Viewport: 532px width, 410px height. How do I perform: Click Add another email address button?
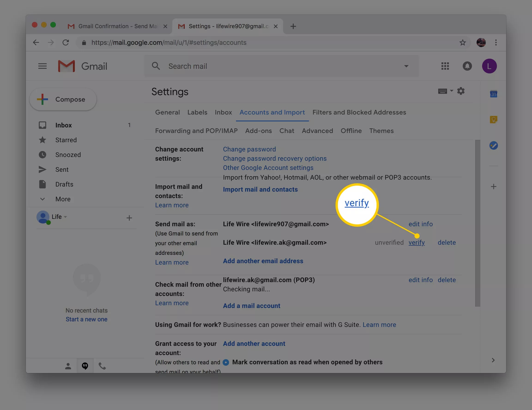263,261
